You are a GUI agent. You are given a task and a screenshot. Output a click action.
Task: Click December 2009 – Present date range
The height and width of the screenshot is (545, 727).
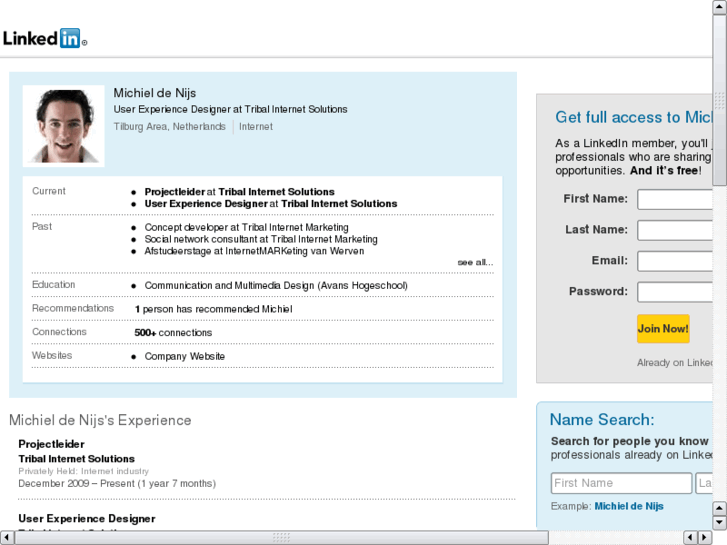[117, 483]
